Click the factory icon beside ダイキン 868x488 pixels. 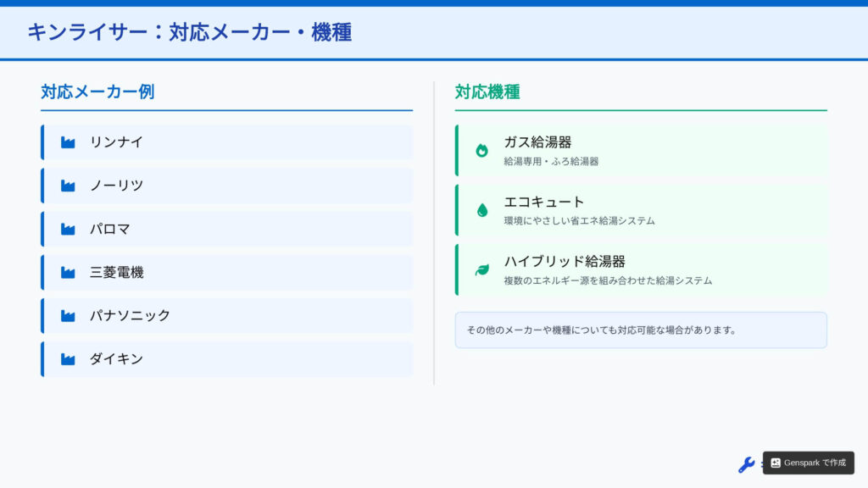pyautogui.click(x=68, y=359)
